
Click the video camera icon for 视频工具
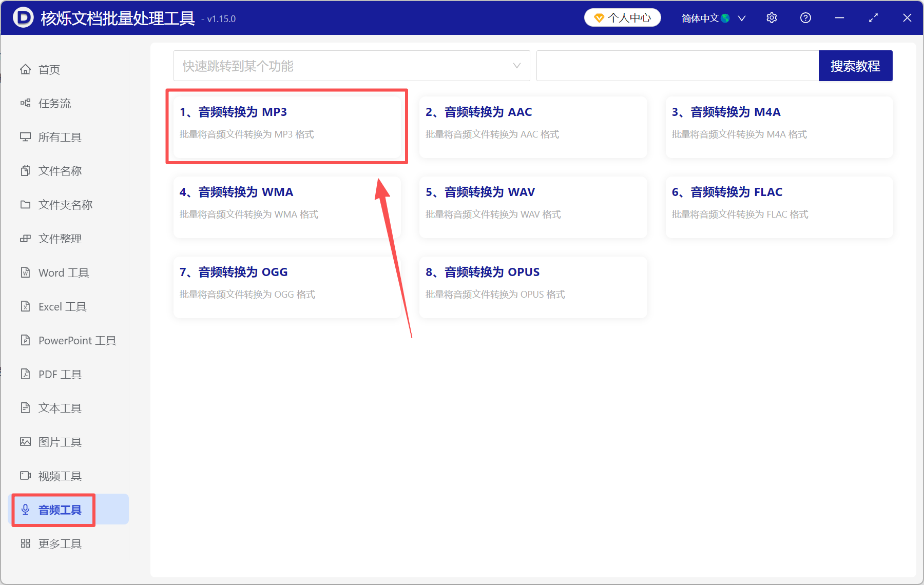click(x=25, y=476)
